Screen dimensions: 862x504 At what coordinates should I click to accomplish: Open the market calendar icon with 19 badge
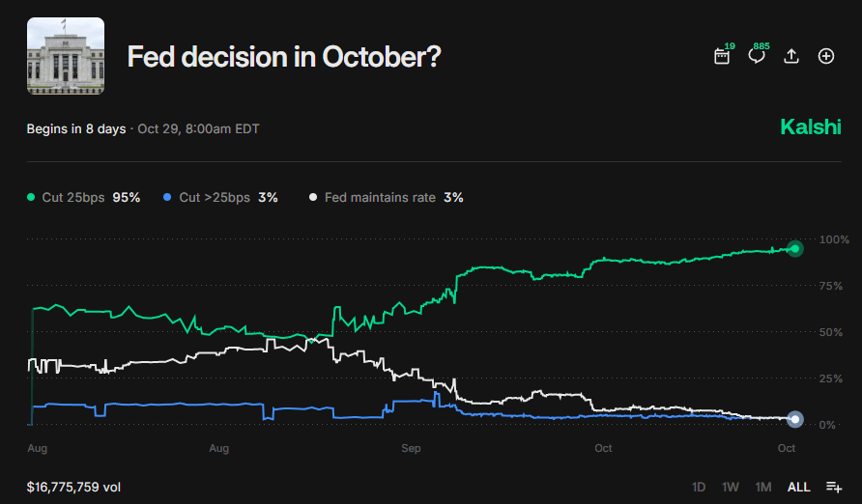click(x=722, y=56)
